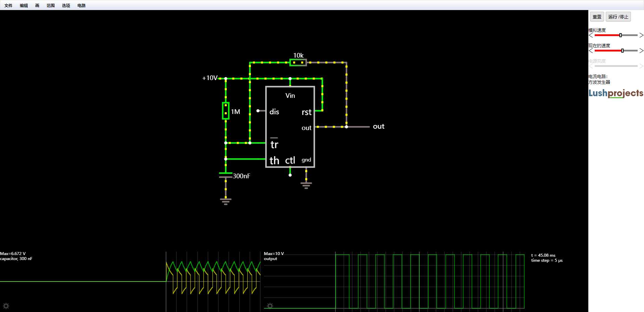Open output scope settings gear
Viewport: 644px width, 312px height.
[x=270, y=306]
